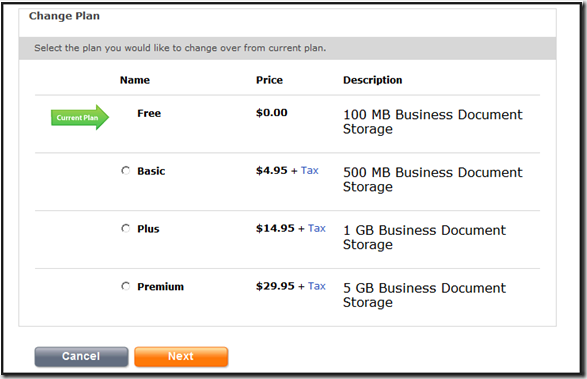The image size is (587, 379).
Task: Choose the Premium plan radio button
Action: (125, 286)
